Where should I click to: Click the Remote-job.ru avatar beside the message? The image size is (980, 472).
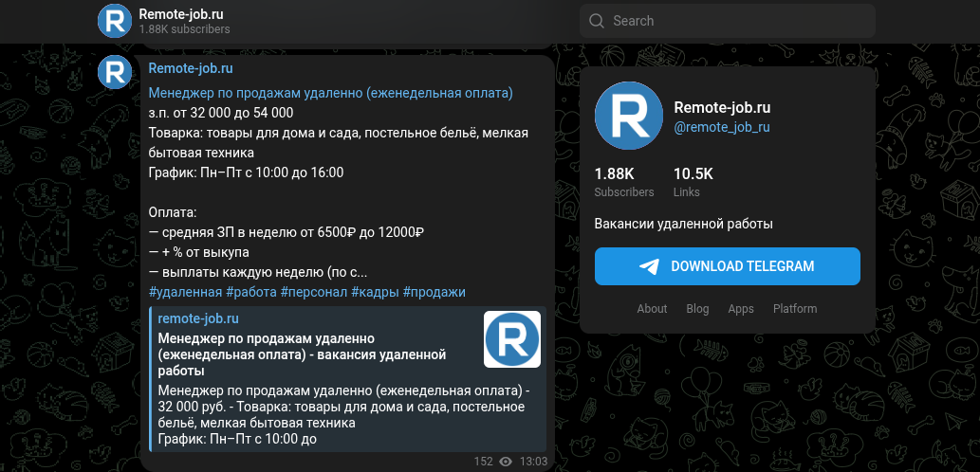click(x=115, y=72)
